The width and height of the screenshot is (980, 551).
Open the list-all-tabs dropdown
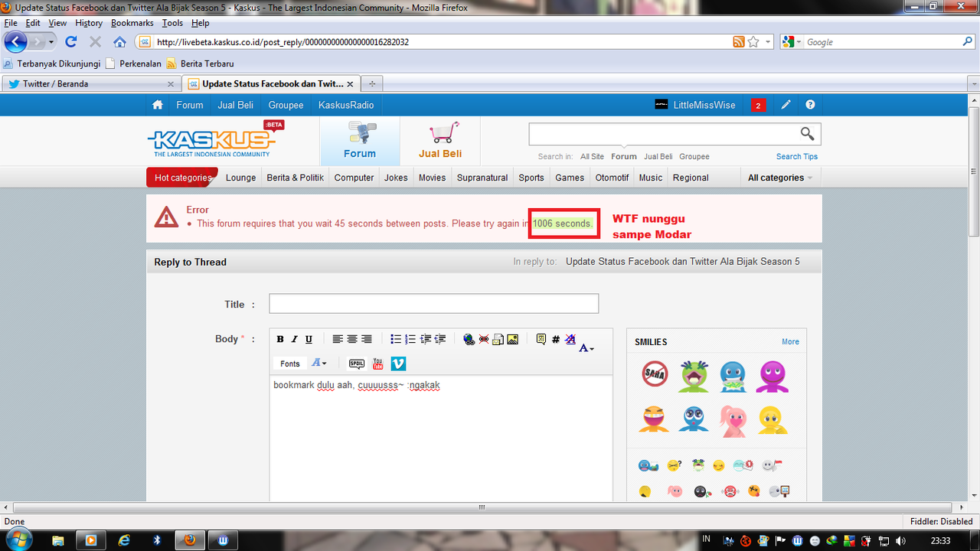(x=973, y=83)
